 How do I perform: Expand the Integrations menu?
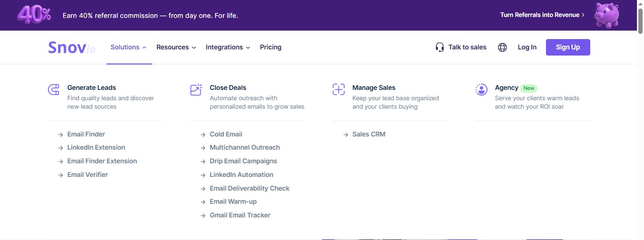point(228,47)
